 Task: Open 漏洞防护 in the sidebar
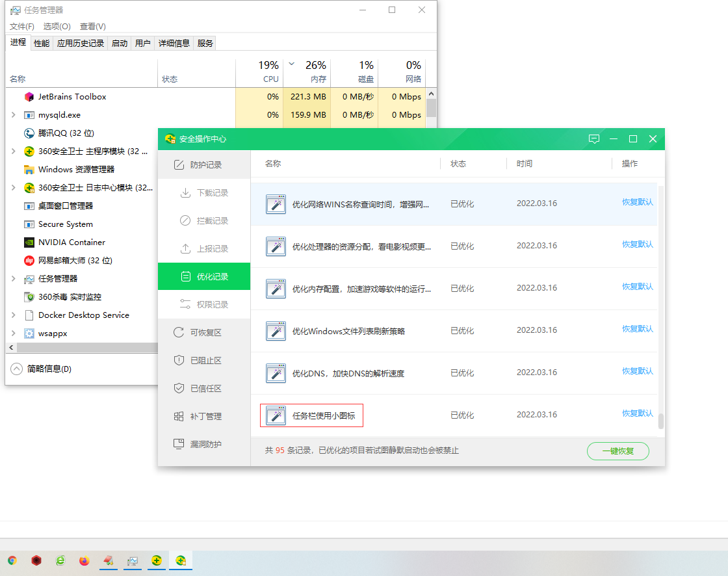(204, 445)
